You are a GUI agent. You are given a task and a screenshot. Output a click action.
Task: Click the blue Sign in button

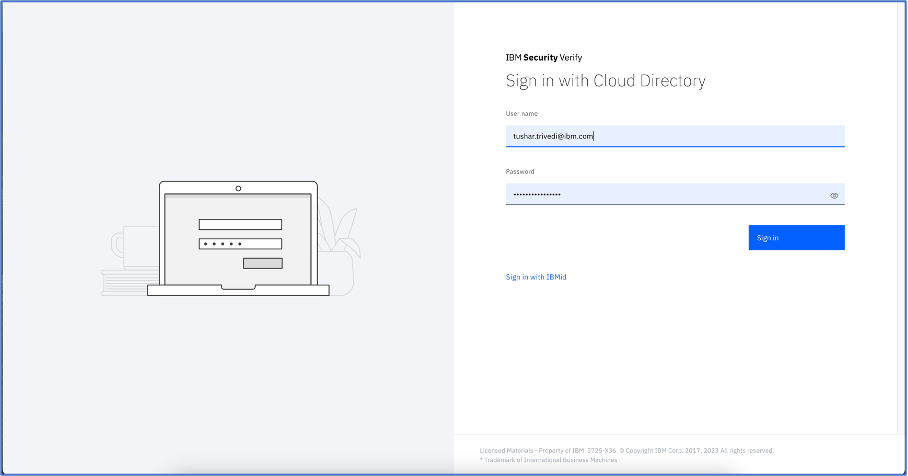pyautogui.click(x=796, y=237)
